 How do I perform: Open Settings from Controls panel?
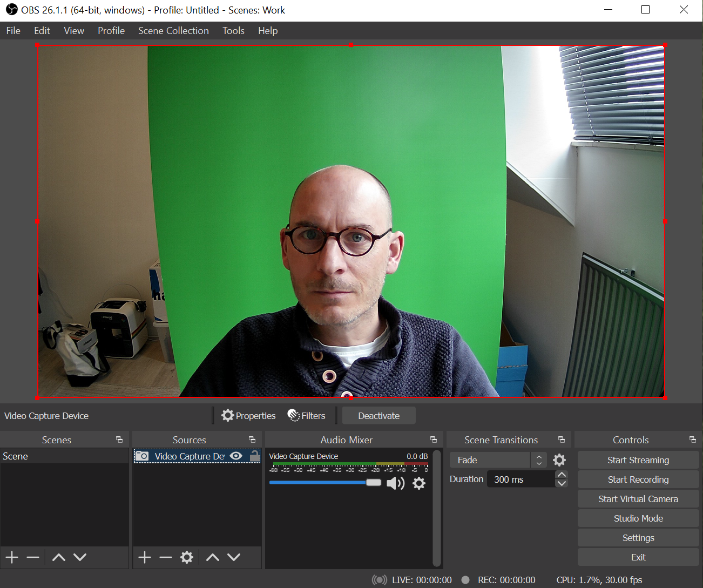tap(638, 538)
